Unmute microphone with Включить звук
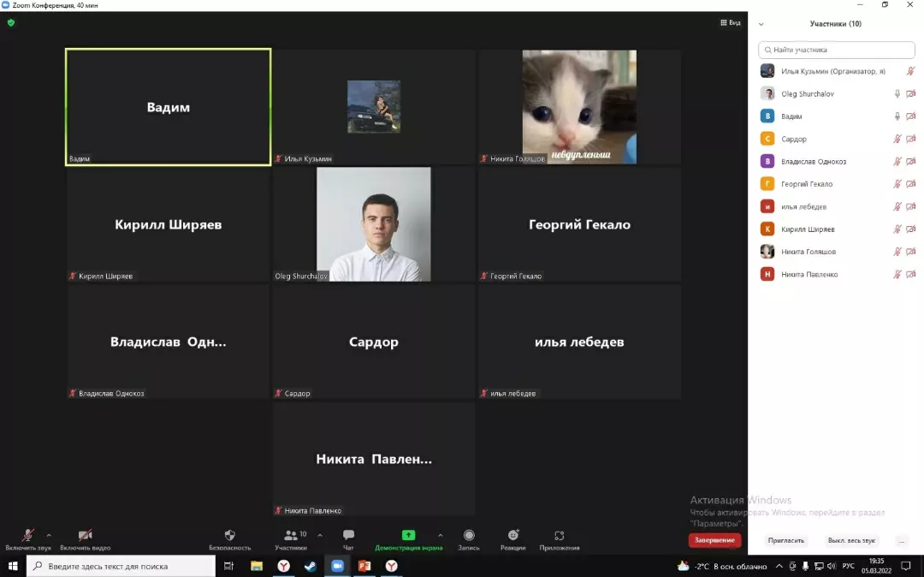 pos(27,536)
